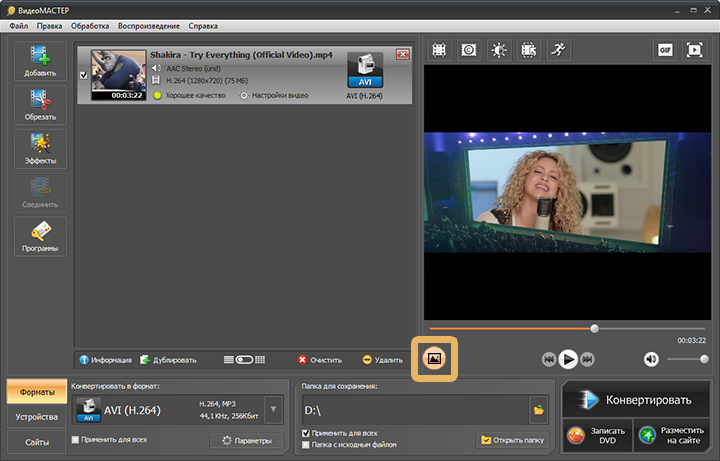The width and height of the screenshot is (720, 461).
Task: Click the Добавить add video icon
Action: 40,61
